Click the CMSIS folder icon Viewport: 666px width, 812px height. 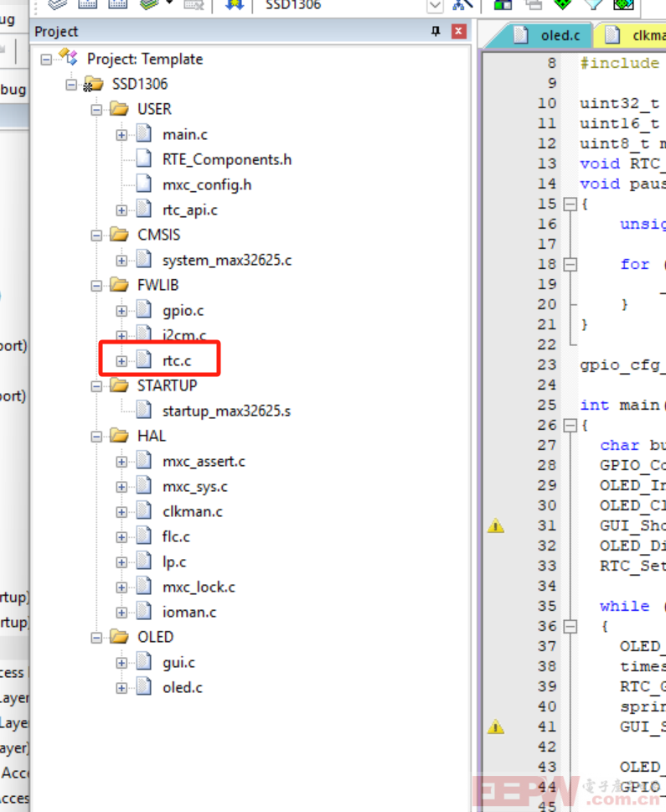click(119, 235)
